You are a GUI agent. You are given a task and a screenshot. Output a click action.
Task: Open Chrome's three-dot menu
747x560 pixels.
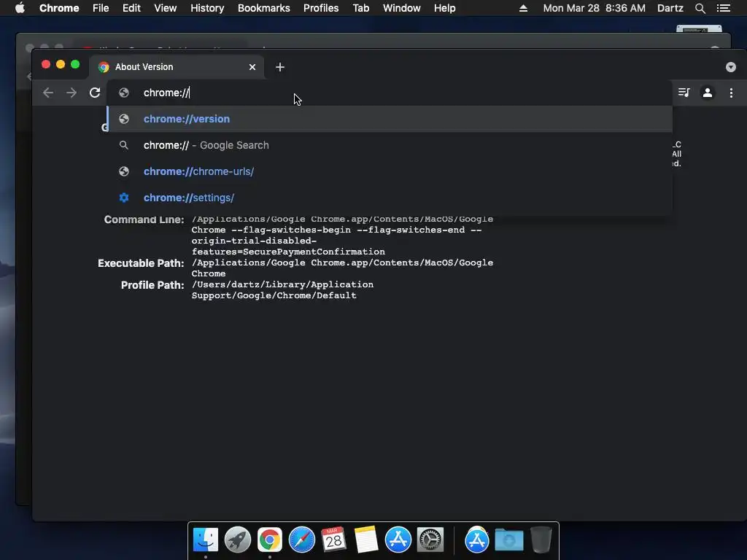click(x=731, y=93)
